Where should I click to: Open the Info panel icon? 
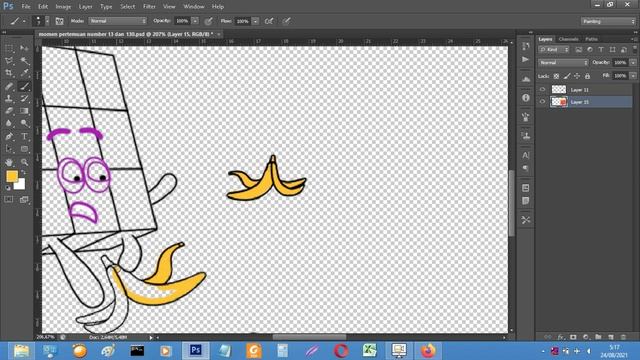[x=526, y=98]
